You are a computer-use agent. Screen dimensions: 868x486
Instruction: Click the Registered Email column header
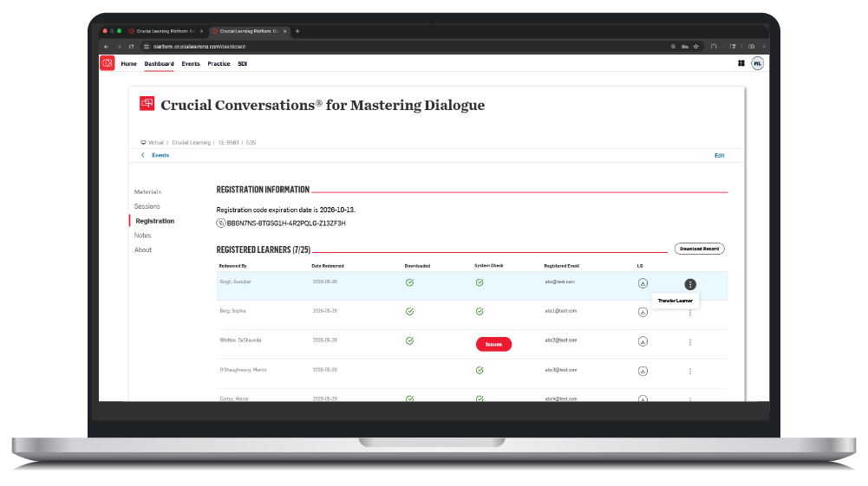pyautogui.click(x=561, y=266)
